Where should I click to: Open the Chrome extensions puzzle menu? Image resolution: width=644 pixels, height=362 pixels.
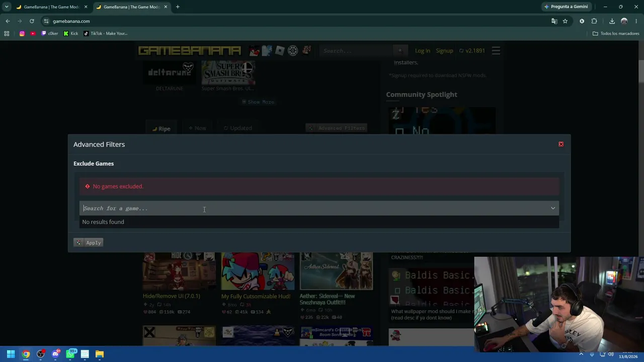pyautogui.click(x=594, y=21)
